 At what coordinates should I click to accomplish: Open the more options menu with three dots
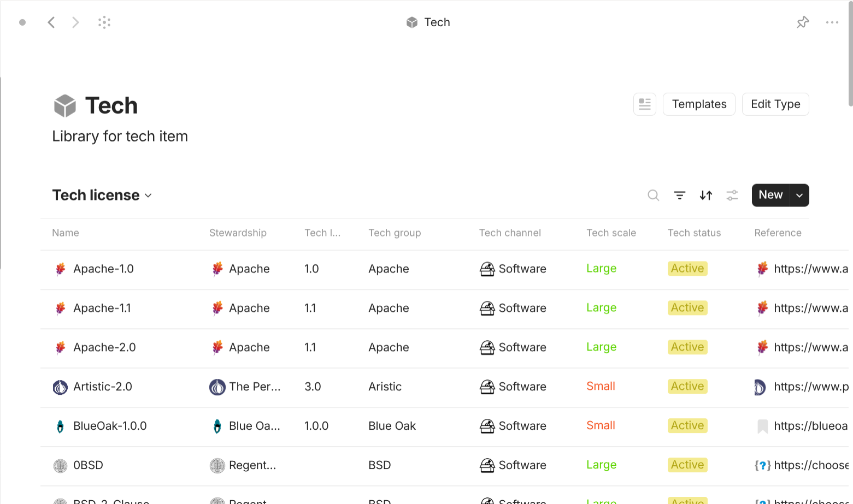pyautogui.click(x=832, y=22)
